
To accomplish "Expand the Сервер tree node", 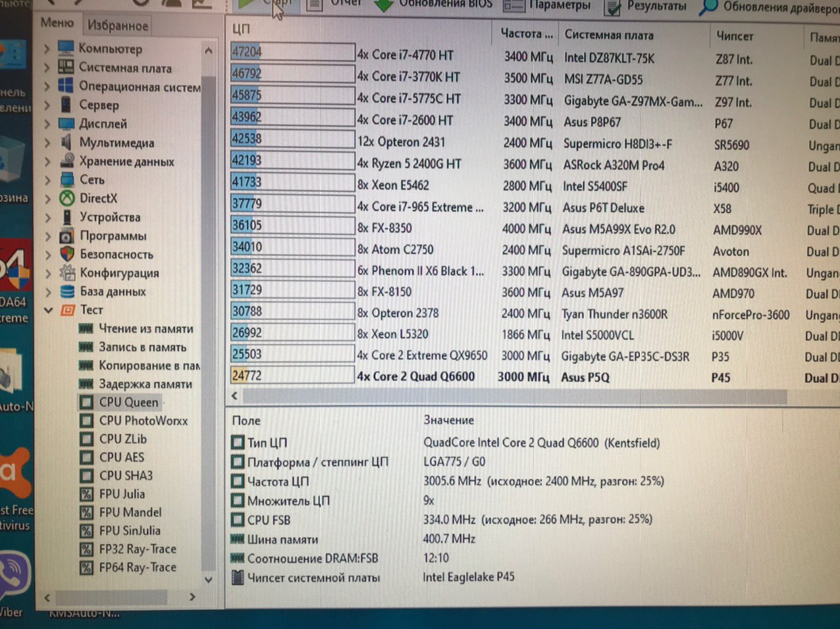I will tap(47, 105).
